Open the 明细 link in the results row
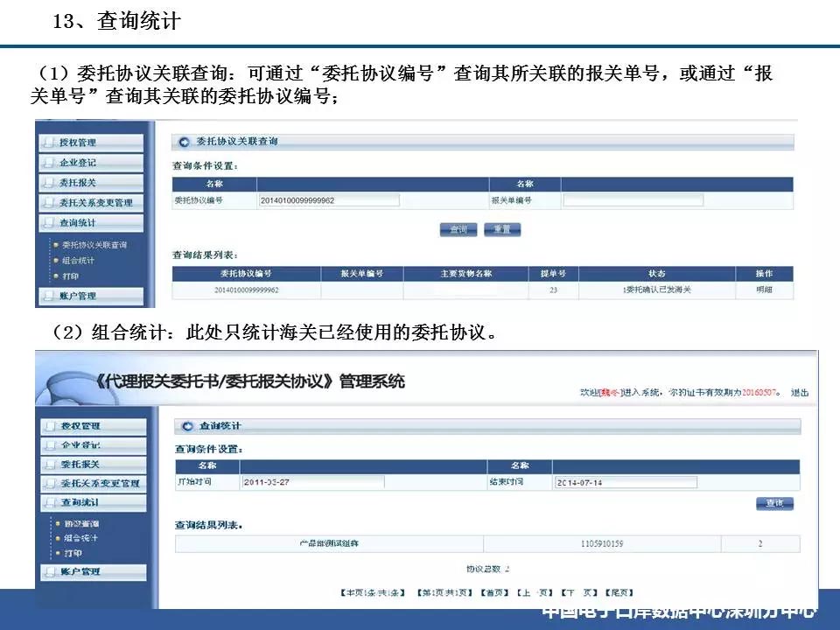 tap(764, 290)
